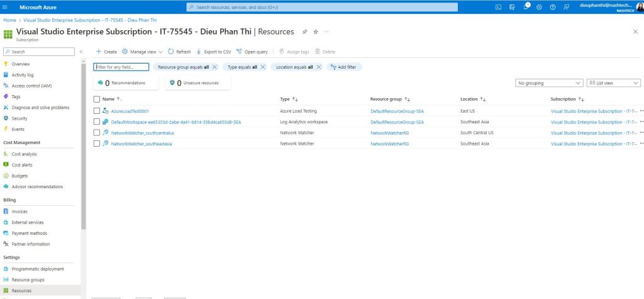644x299 pixels.
Task: Expand the List view dropdown
Action: (613, 82)
